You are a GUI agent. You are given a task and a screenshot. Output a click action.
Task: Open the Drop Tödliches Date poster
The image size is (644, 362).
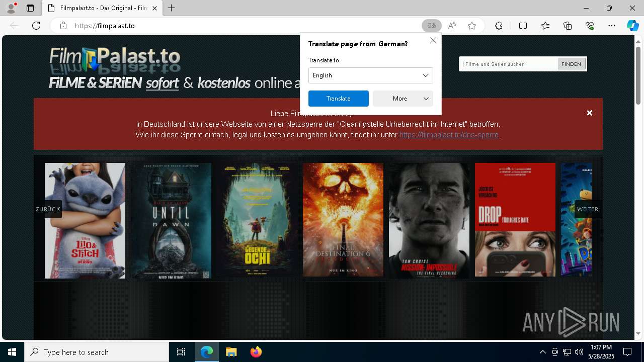click(x=515, y=220)
